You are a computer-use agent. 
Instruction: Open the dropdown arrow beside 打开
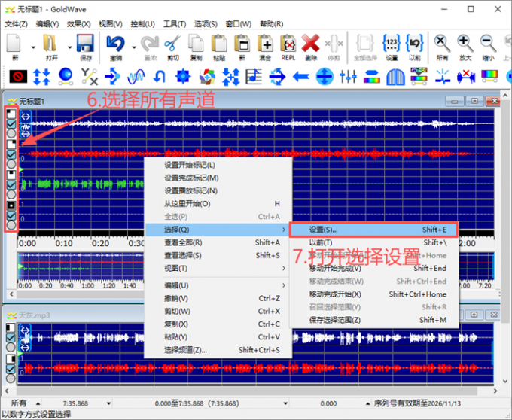pyautogui.click(x=69, y=47)
